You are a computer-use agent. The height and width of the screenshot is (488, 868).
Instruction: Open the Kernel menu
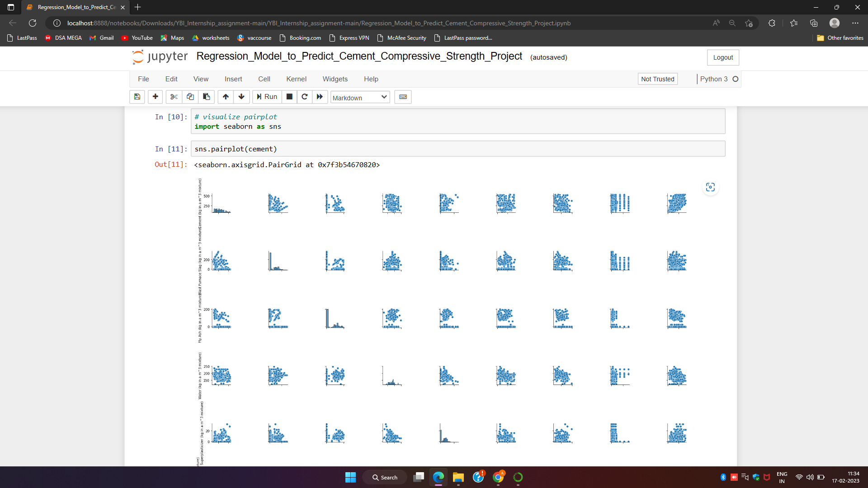pyautogui.click(x=296, y=79)
